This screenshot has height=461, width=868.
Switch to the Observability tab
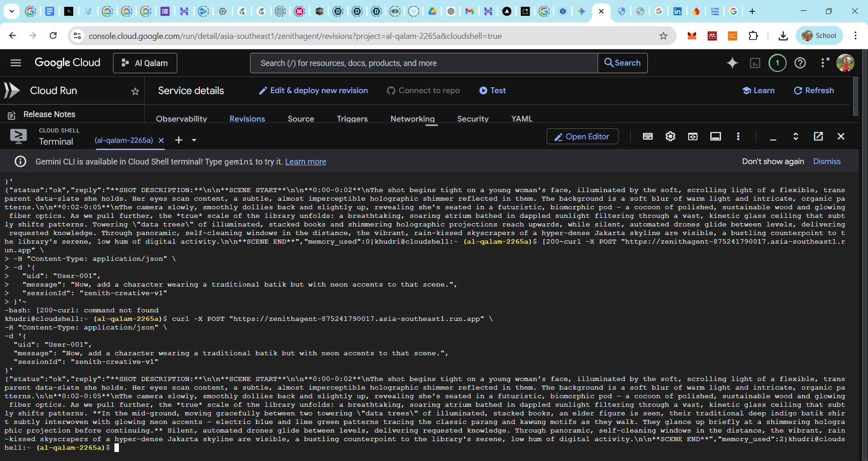click(181, 118)
